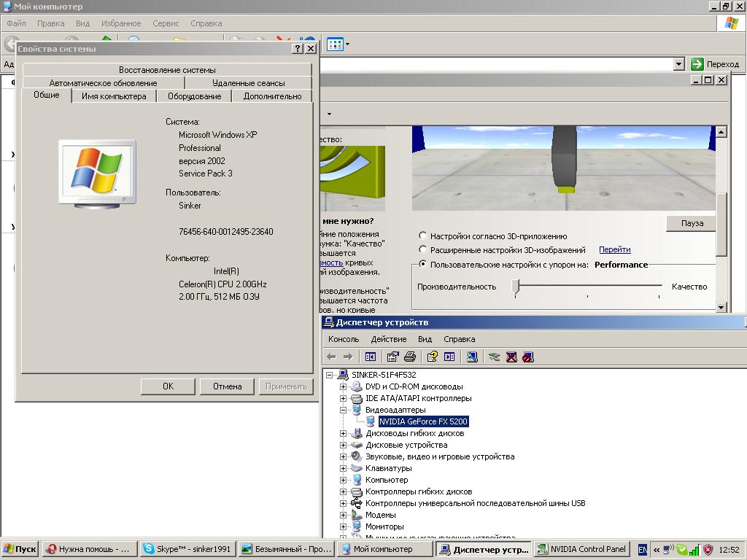Follow the Перейти link
This screenshot has height=560, width=747.
(x=614, y=249)
